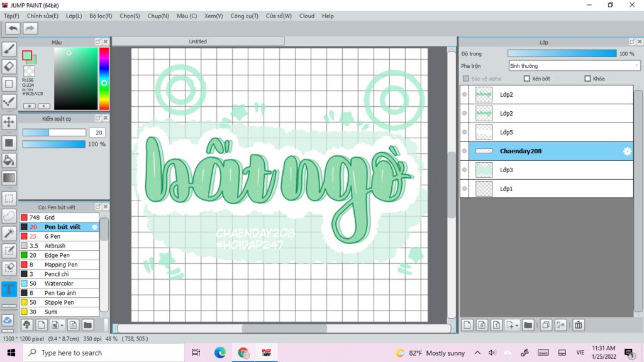Delete layer using trash icon

[x=578, y=325]
